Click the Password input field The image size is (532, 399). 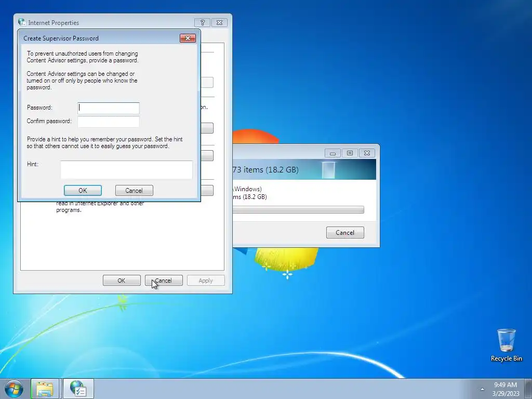coord(108,108)
